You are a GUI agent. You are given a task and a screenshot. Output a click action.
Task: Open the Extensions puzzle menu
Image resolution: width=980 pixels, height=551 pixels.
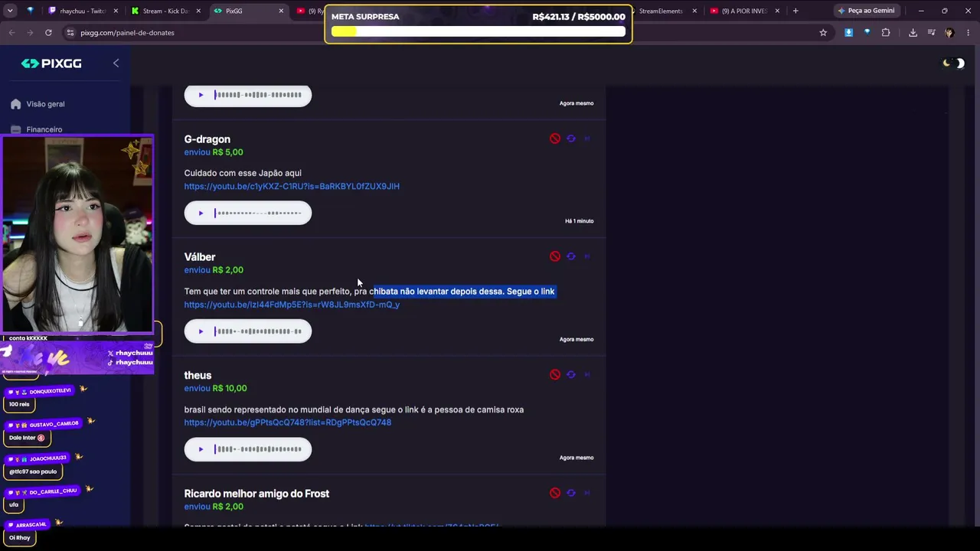(x=886, y=33)
